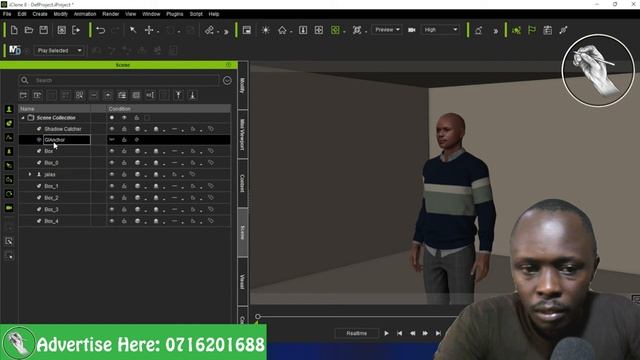Expand hidden toolbar items with double chevron near flag

[x=496, y=31]
